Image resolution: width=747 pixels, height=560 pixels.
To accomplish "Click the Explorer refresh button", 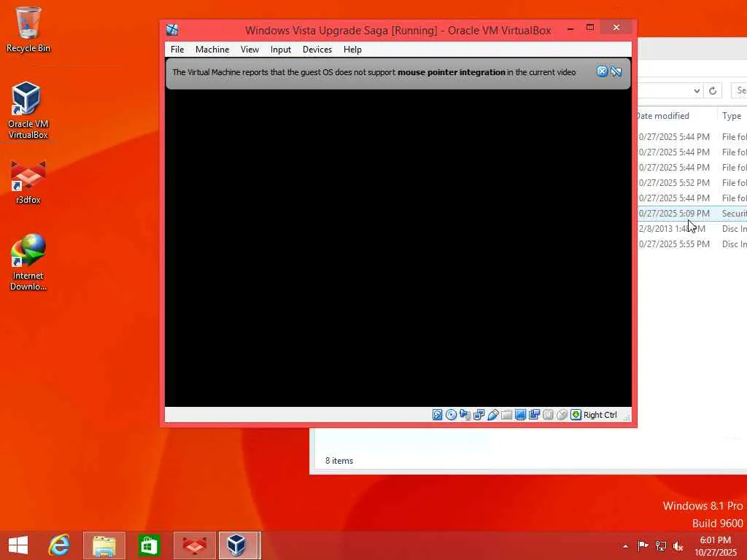I will (713, 90).
